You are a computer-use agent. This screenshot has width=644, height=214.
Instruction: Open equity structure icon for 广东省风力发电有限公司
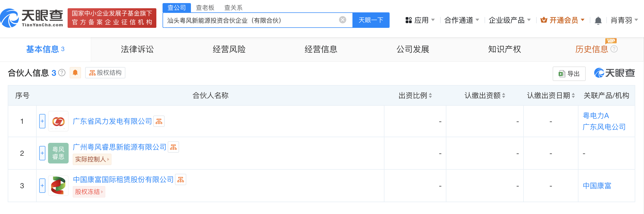(x=159, y=121)
